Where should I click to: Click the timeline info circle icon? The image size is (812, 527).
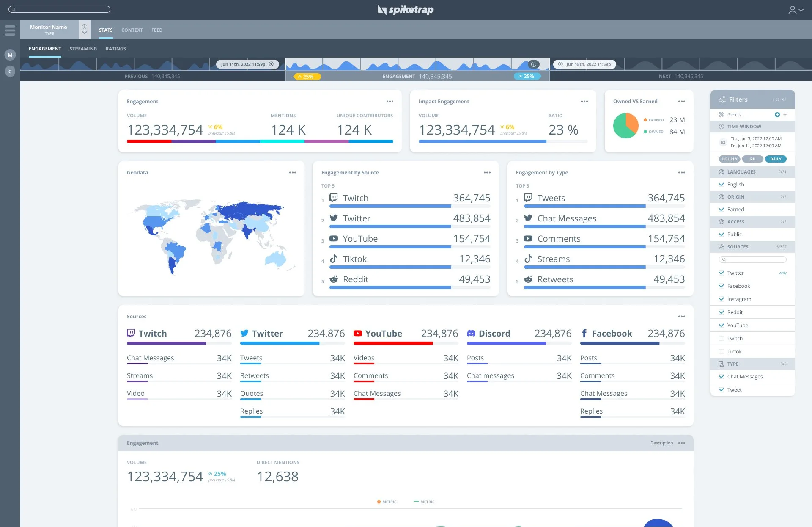click(534, 64)
